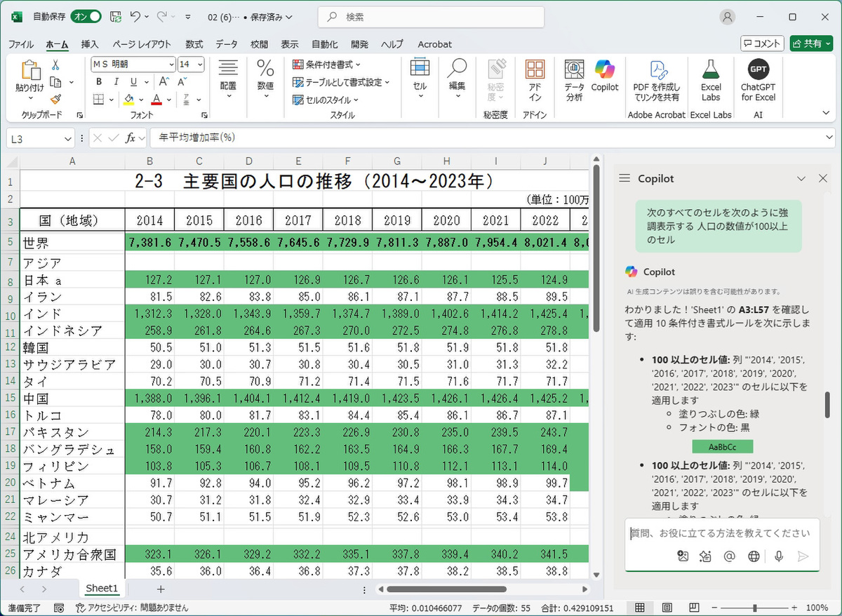
Task: Send the Copilot message with the send icon
Action: click(x=804, y=556)
